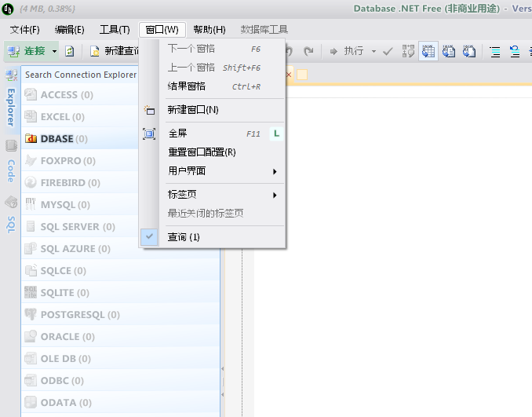
Task: Click the indent lines icon
Action: pos(495,52)
